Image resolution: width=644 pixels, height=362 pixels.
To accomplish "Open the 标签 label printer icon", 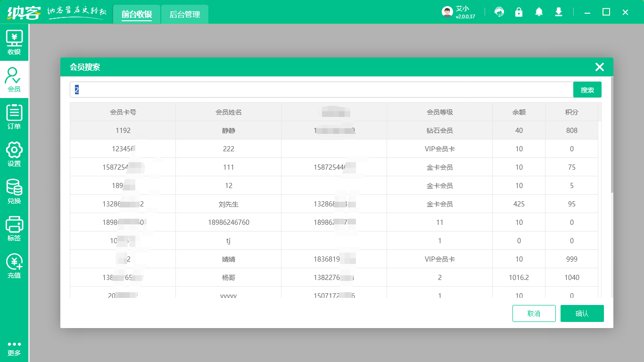I will click(x=14, y=229).
